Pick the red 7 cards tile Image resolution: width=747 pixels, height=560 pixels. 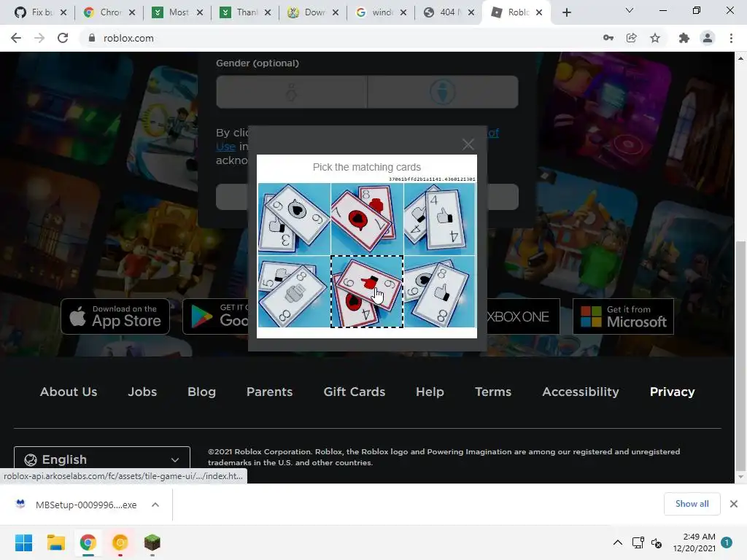coord(367,219)
